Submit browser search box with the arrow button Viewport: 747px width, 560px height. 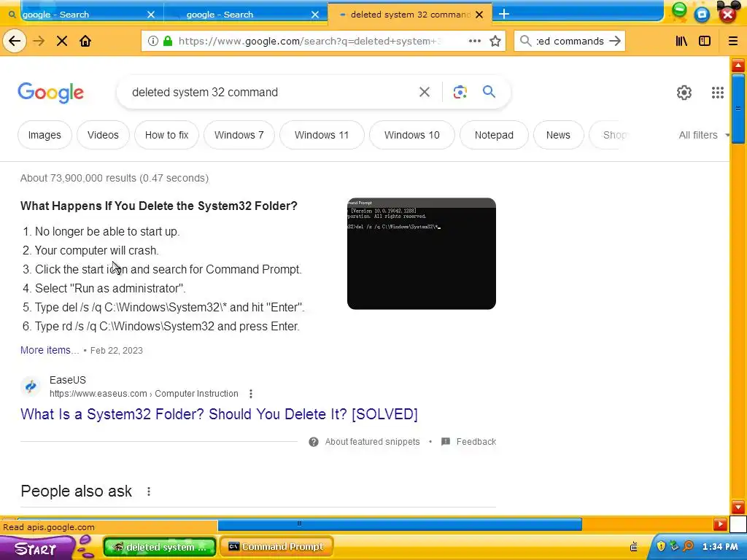[615, 41]
